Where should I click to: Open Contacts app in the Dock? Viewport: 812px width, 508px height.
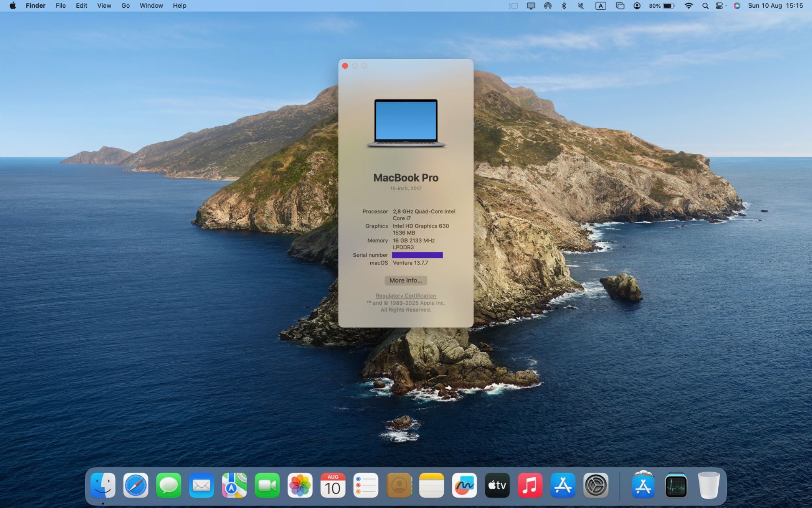[x=399, y=485]
